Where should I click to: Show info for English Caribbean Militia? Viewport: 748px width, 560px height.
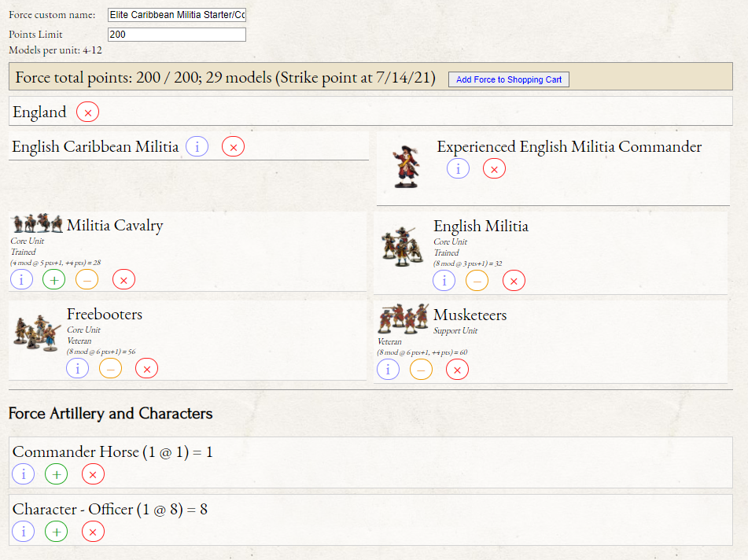click(x=197, y=146)
